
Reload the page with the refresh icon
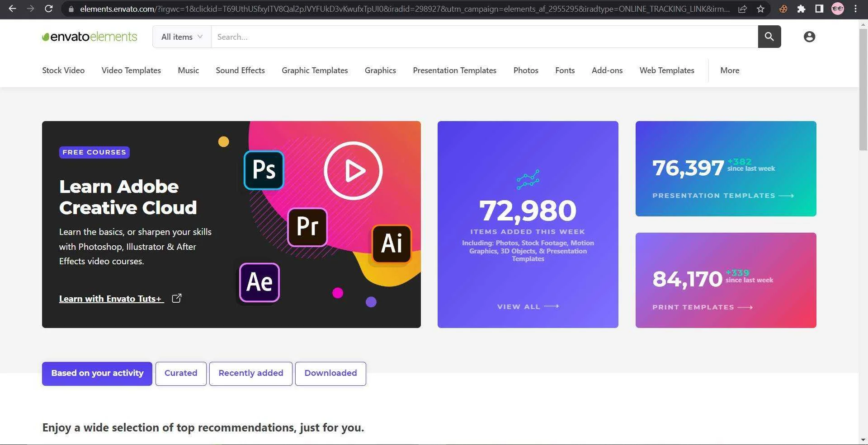(49, 9)
